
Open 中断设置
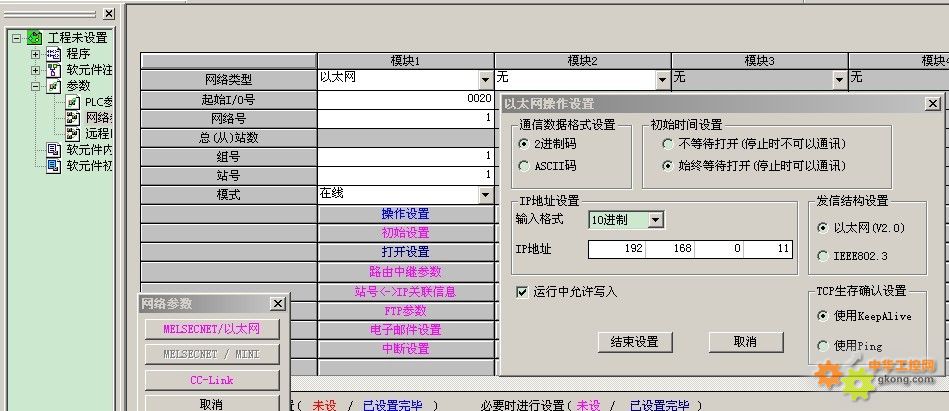coord(406,349)
